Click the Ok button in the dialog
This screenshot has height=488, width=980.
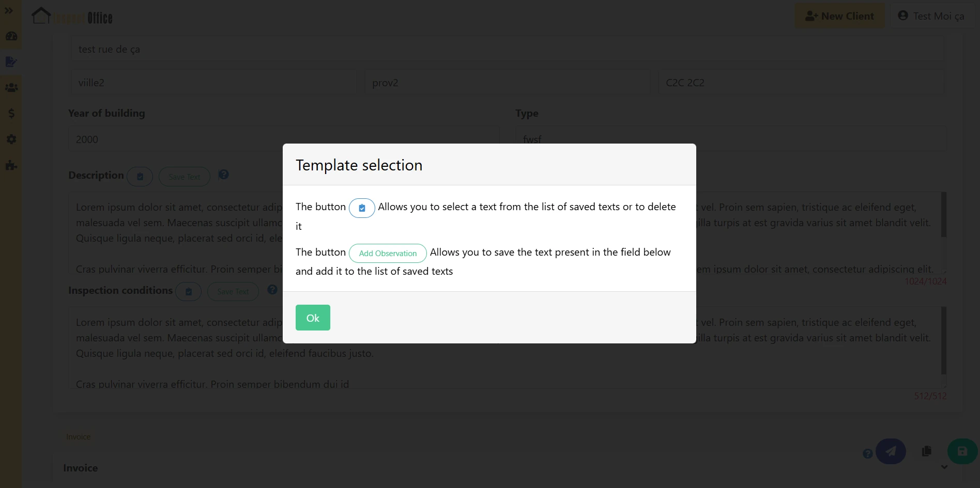313,318
